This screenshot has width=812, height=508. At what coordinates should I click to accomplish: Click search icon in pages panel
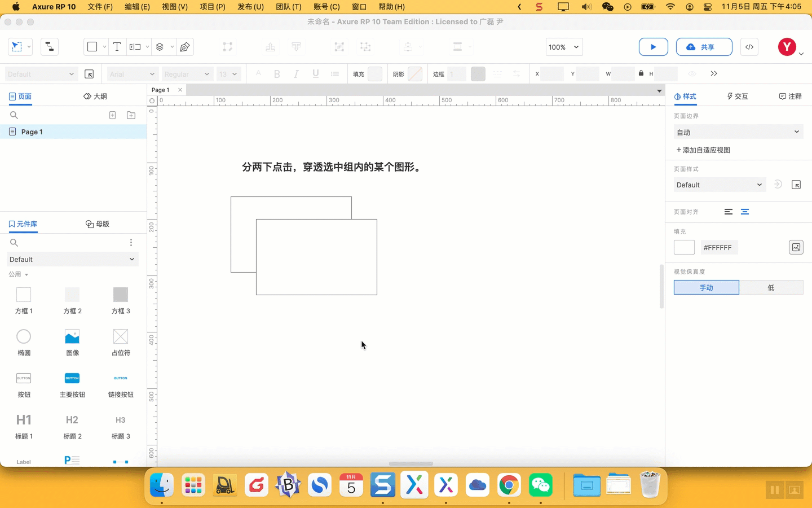tap(14, 115)
